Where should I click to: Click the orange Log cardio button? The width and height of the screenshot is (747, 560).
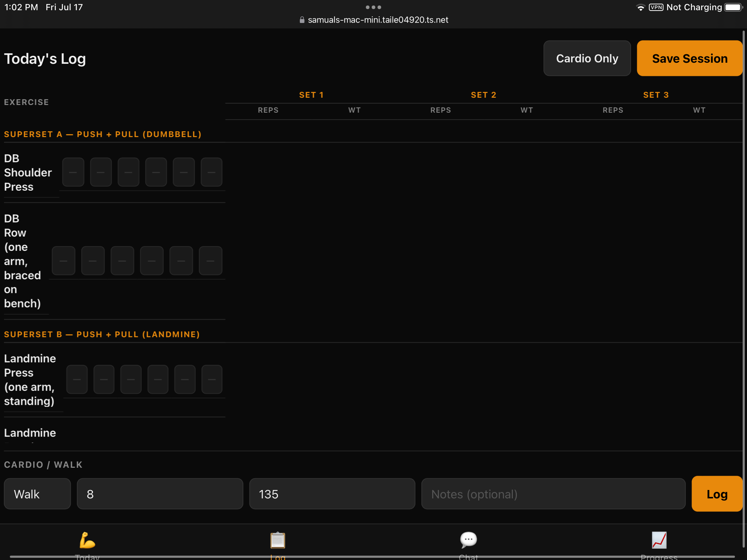(717, 494)
